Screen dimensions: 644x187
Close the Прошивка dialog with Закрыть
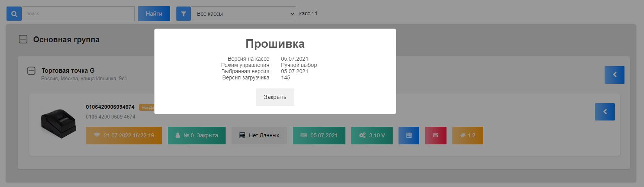click(x=275, y=97)
